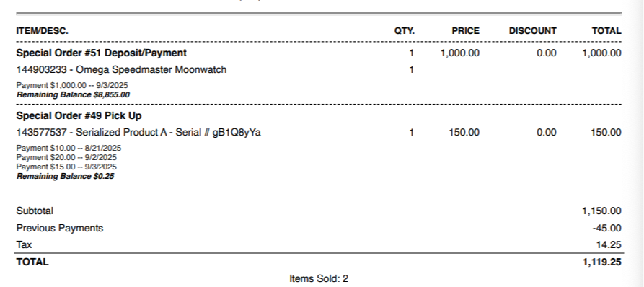
Task: Click the PRICE column header
Action: [465, 31]
